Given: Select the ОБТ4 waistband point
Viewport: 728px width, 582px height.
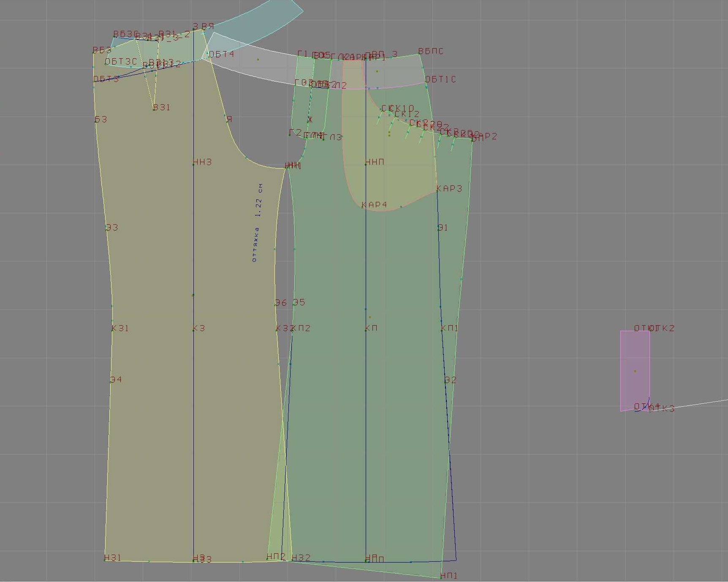Looking at the screenshot, I should 220,54.
